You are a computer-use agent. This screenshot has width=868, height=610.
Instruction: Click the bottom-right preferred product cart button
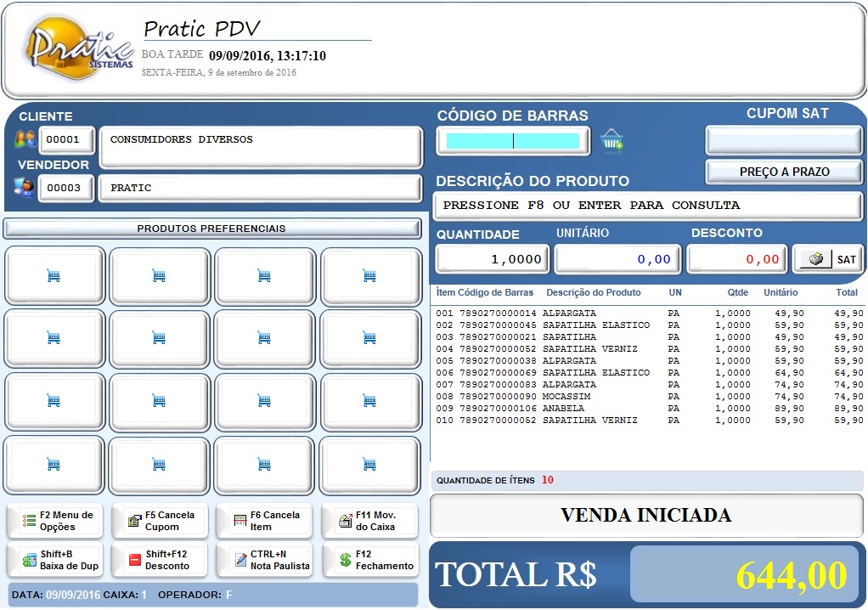(370, 465)
